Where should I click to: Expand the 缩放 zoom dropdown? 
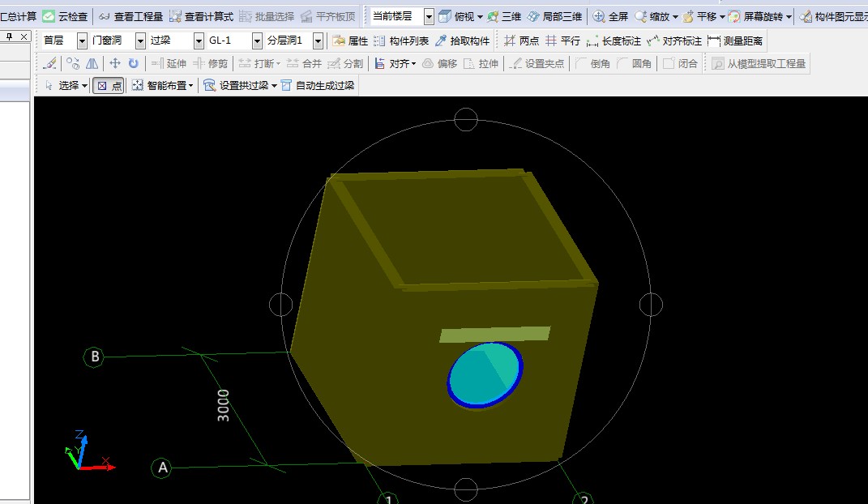pyautogui.click(x=675, y=17)
